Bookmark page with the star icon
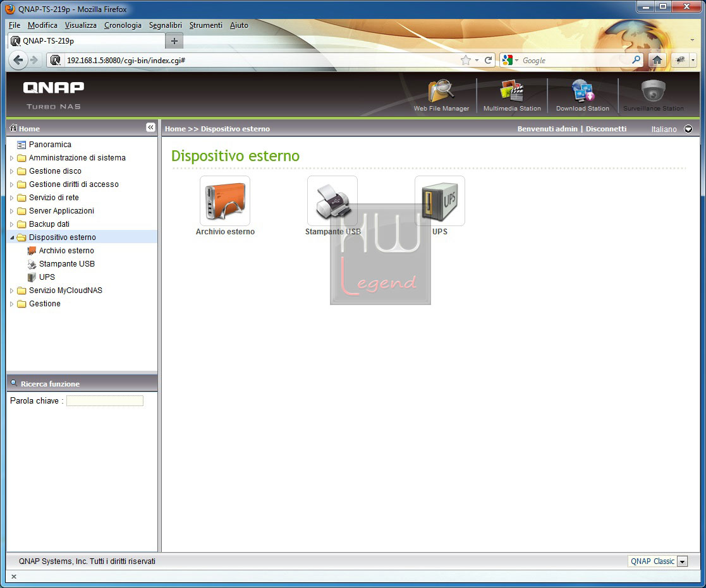Viewport: 706px width, 588px height. 466,60
